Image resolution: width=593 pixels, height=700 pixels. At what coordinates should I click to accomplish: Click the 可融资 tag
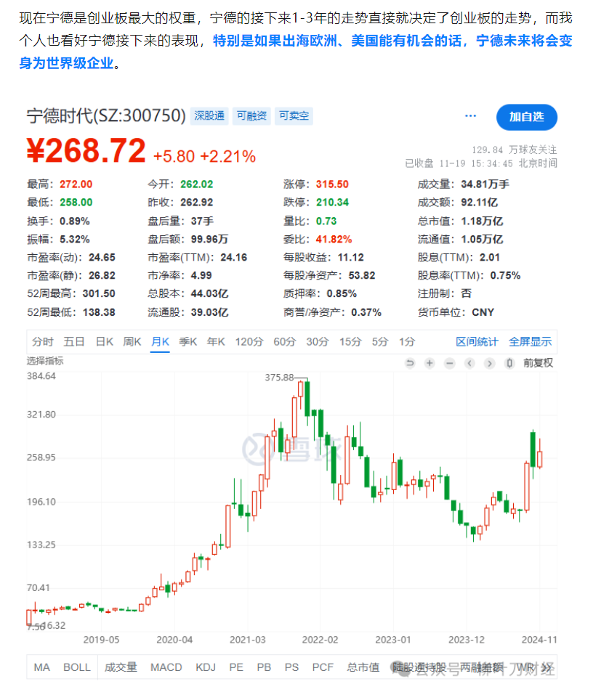[251, 116]
